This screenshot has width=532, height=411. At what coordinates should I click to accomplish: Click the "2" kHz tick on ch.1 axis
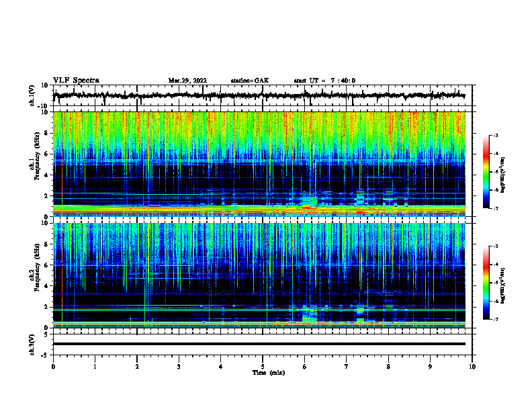(47, 195)
